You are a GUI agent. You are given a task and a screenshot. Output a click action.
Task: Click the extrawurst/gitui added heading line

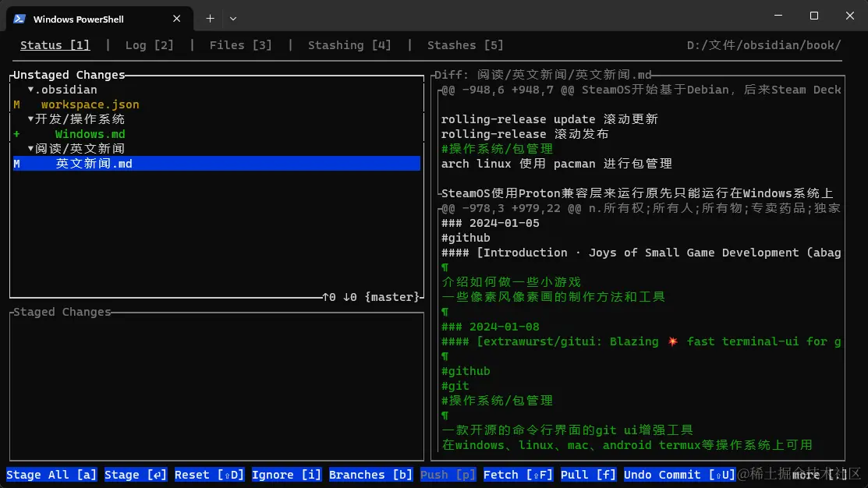(641, 341)
